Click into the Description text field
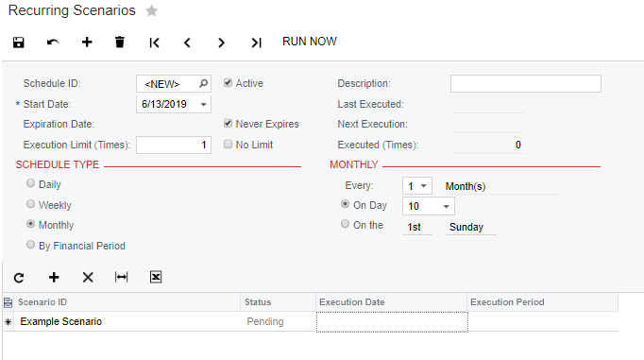This screenshot has height=360, width=644. tap(526, 83)
